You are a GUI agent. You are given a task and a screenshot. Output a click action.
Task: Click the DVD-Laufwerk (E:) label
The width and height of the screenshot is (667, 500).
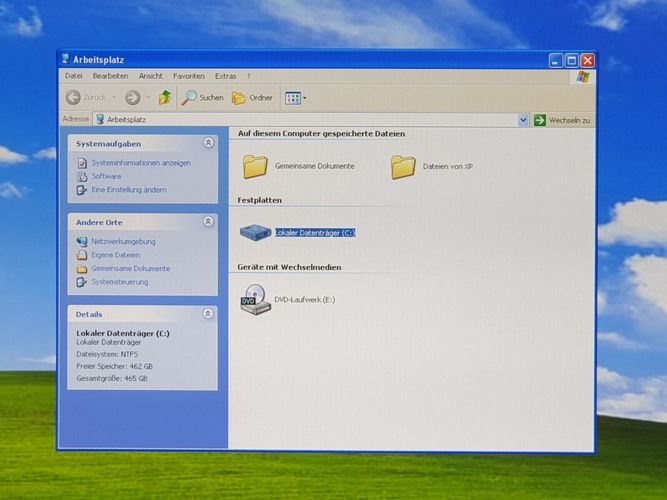(305, 300)
